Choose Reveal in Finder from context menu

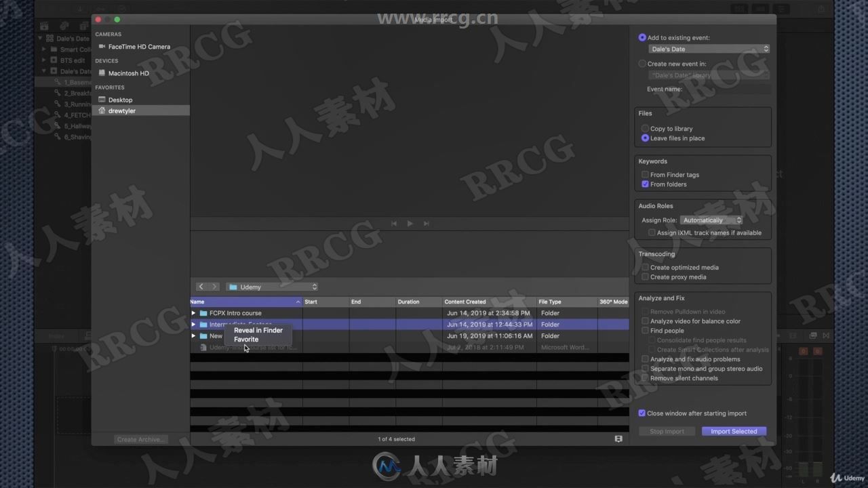tap(258, 330)
